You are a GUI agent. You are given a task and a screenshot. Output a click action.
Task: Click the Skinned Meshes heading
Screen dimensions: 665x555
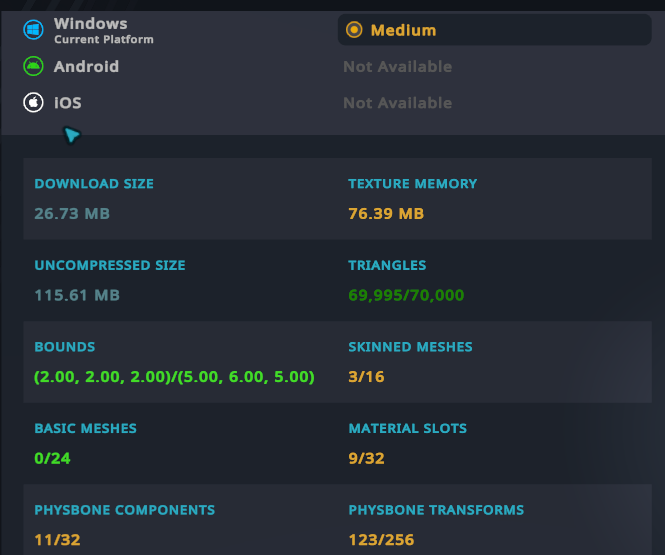pos(411,347)
